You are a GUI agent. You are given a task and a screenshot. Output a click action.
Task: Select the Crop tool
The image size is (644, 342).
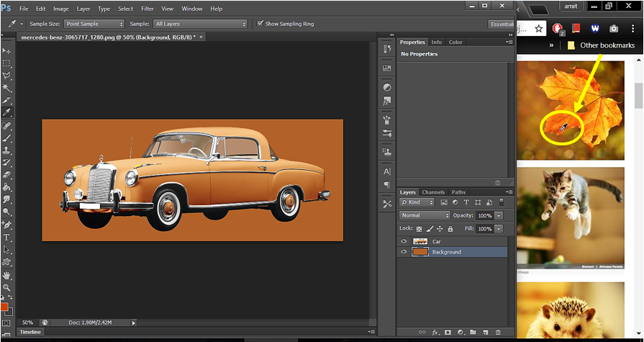point(6,100)
